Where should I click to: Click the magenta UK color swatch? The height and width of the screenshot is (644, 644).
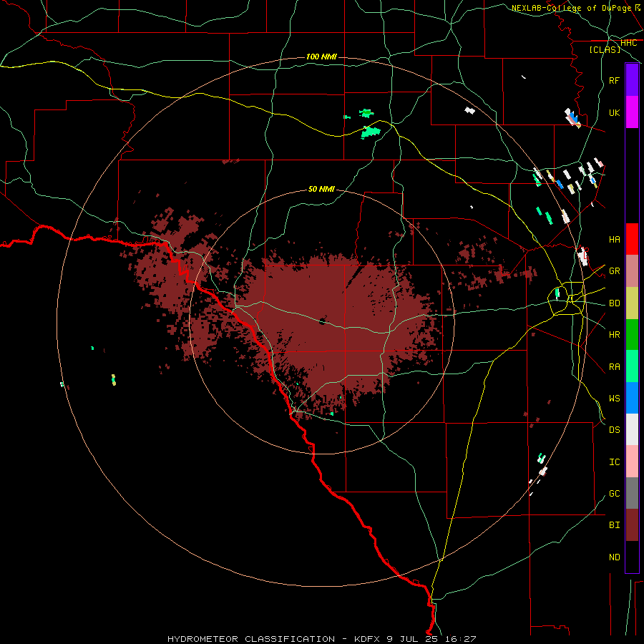(x=632, y=112)
